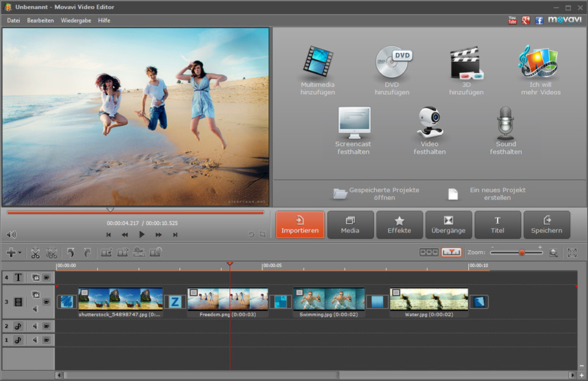This screenshot has width=588, height=381.
Task: Switch to the Effekte tab
Action: click(x=399, y=224)
